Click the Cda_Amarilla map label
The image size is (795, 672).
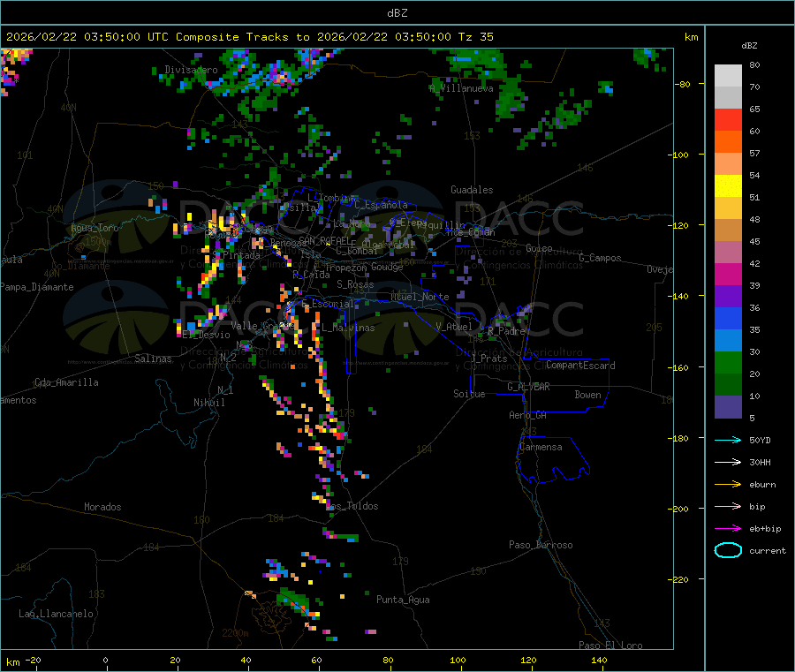(66, 382)
